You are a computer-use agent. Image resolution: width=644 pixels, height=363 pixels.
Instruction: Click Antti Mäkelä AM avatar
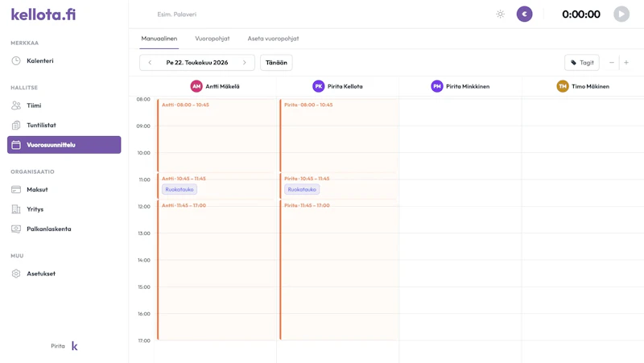coord(196,86)
